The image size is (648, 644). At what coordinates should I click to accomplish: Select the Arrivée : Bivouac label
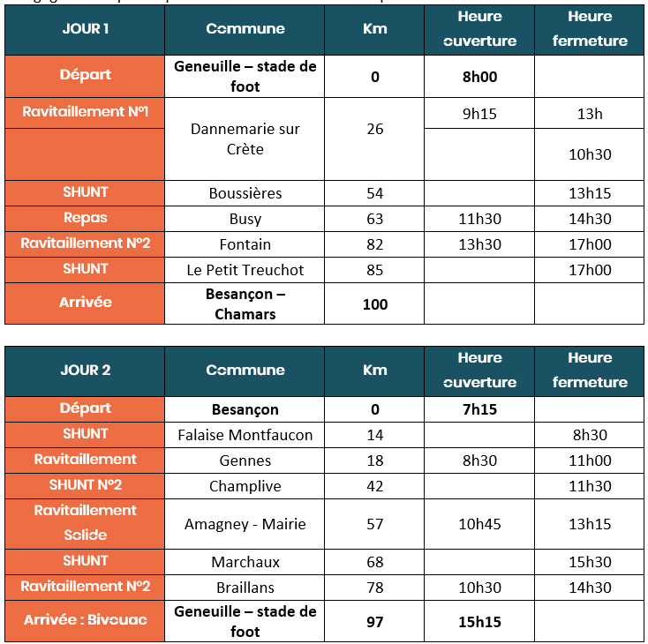click(85, 621)
